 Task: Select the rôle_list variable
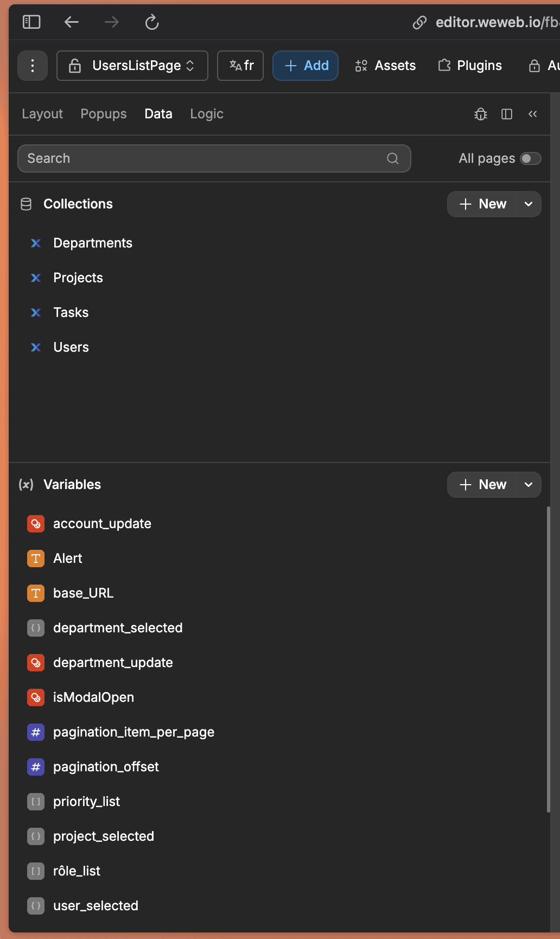click(x=77, y=871)
